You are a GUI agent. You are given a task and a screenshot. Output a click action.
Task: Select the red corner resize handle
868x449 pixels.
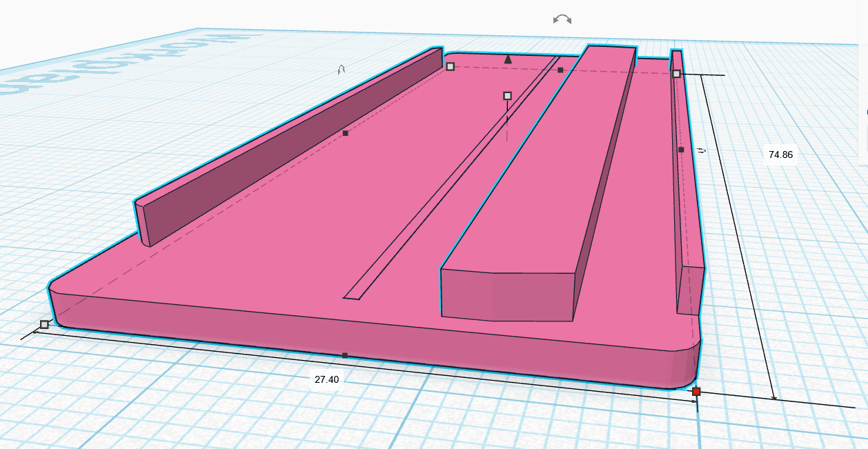coord(696,391)
